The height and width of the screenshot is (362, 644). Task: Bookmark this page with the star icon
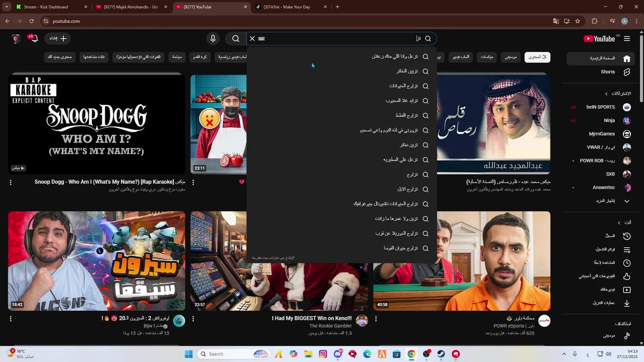578,21
